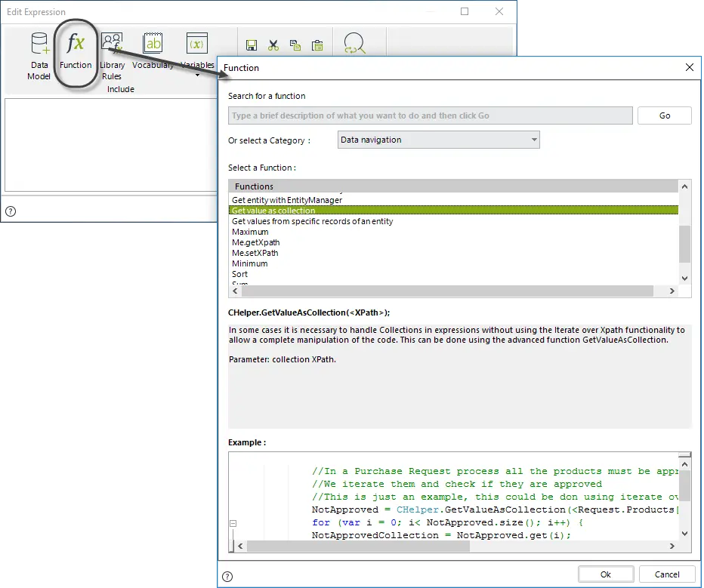
Task: Maximize the Edit Expression window
Action: 465,11
